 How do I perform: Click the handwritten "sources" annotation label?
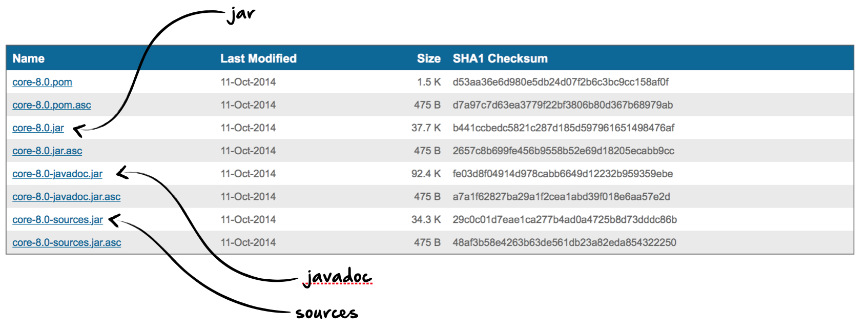pos(327,313)
